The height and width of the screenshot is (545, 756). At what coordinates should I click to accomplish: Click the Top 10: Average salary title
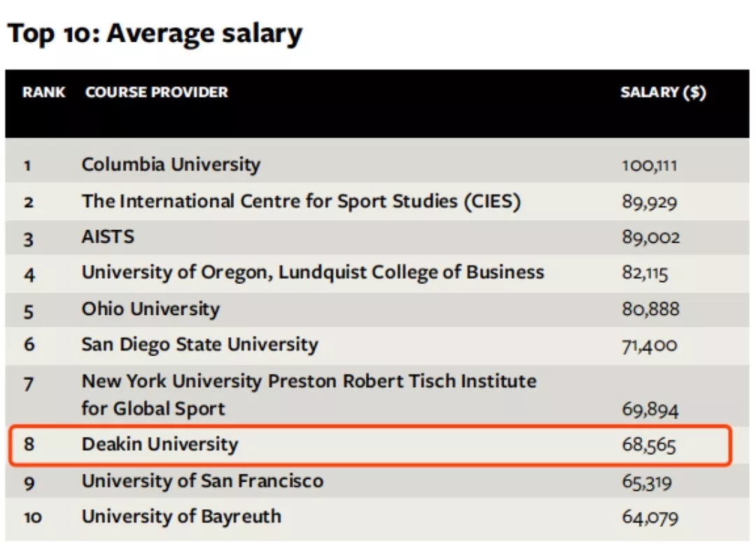[155, 33]
